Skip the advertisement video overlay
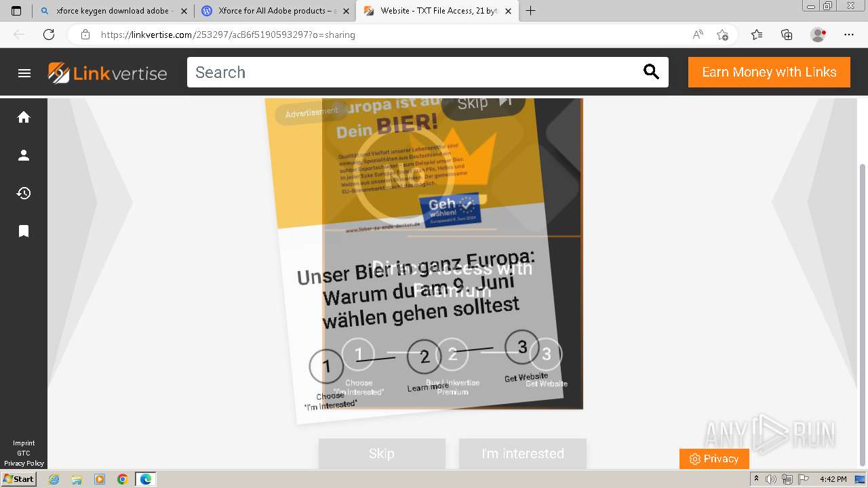 tap(484, 104)
